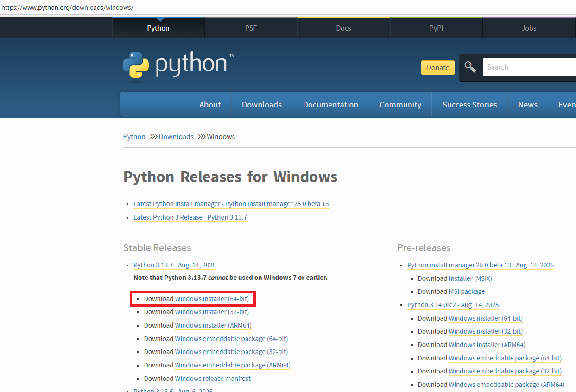The image size is (576, 392).
Task: Click the Python logo image
Action: point(179,67)
